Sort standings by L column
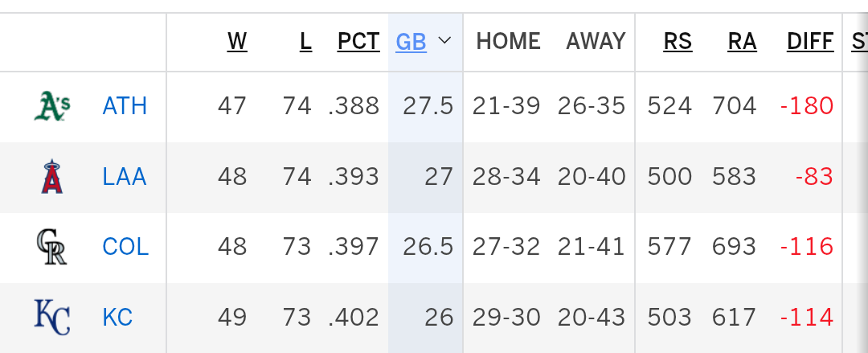The width and height of the screenshot is (868, 353). coord(305,42)
